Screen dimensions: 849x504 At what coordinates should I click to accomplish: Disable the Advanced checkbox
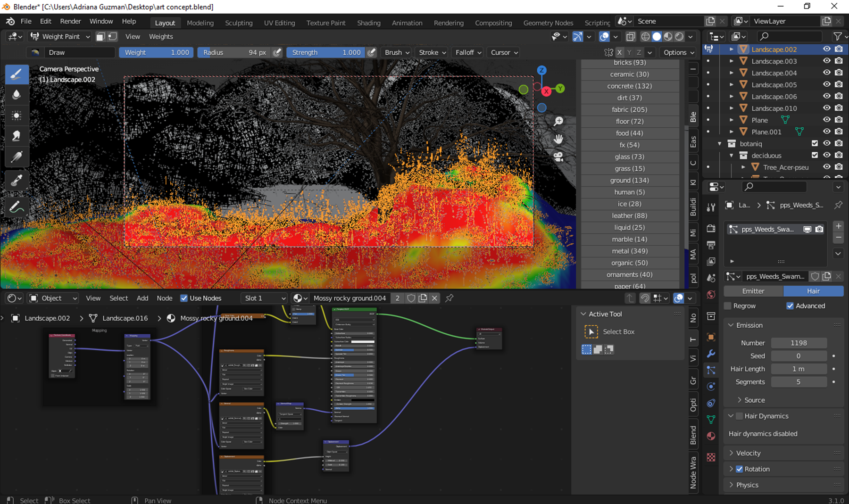(x=790, y=306)
